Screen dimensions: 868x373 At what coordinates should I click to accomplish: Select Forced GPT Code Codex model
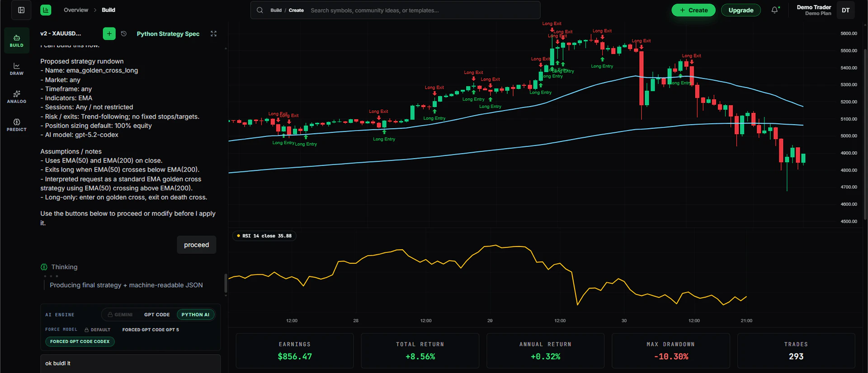[x=80, y=341]
